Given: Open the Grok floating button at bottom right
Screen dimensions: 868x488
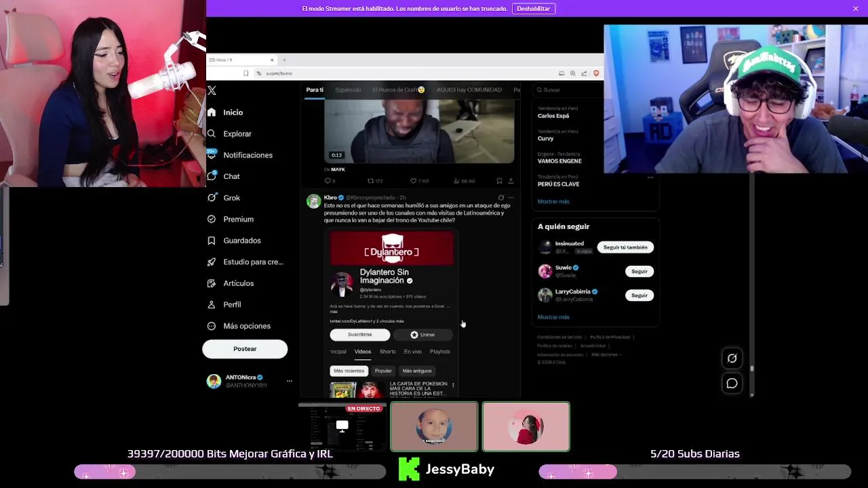Looking at the screenshot, I should (x=732, y=358).
